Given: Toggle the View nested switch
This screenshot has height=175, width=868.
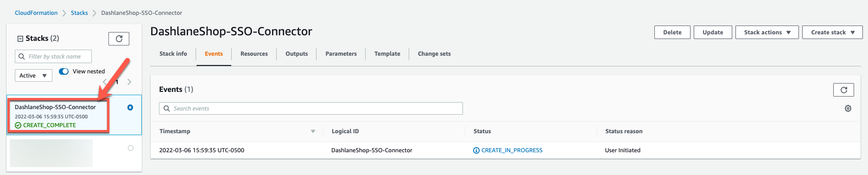Looking at the screenshot, I should [64, 71].
